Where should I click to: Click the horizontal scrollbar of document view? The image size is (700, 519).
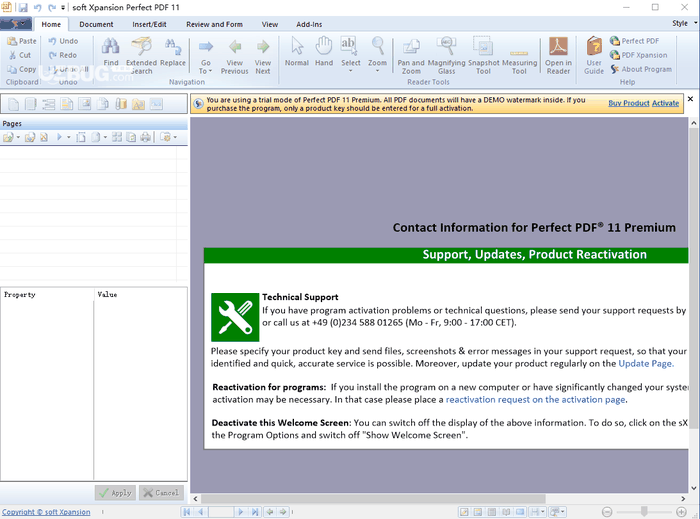[x=373, y=498]
